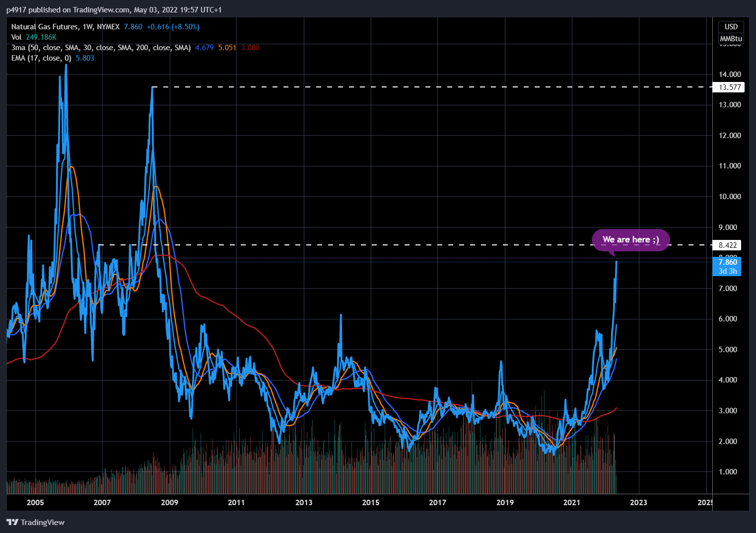Click the published-on TradingView.com header text

point(114,10)
